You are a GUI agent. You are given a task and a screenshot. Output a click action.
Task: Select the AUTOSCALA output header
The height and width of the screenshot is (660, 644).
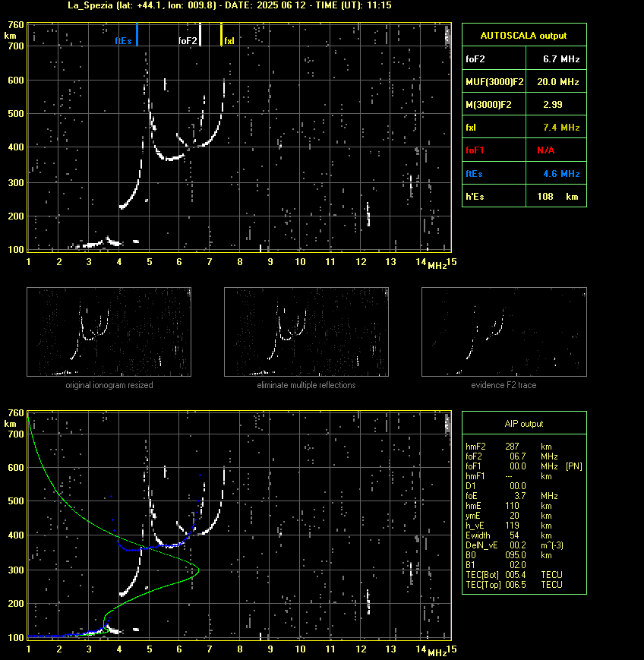(x=524, y=36)
